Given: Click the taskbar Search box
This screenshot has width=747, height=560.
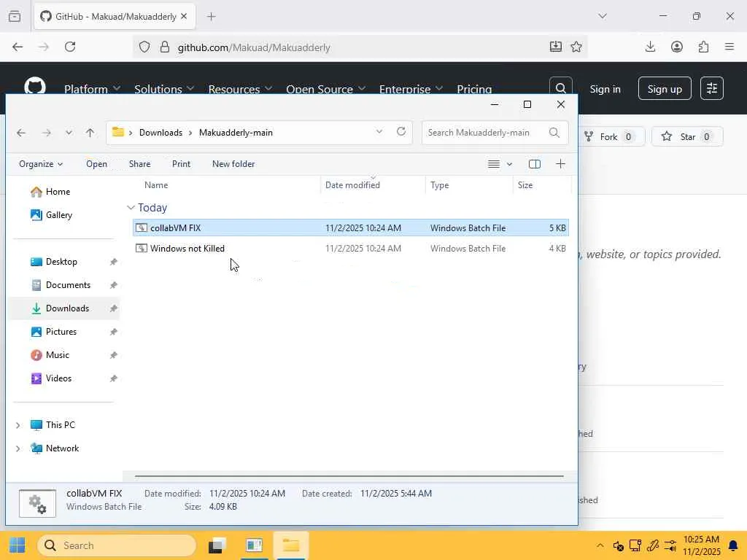Looking at the screenshot, I should point(117,545).
